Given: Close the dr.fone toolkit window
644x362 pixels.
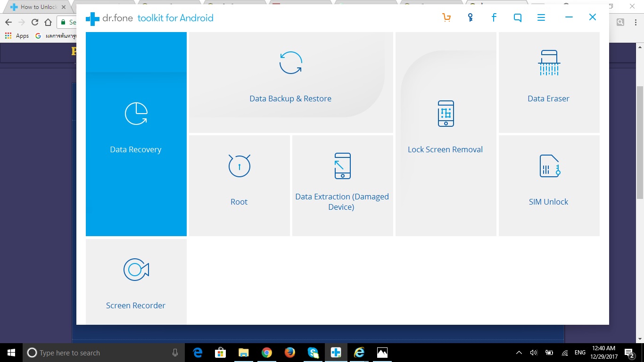Looking at the screenshot, I should tap(593, 17).
